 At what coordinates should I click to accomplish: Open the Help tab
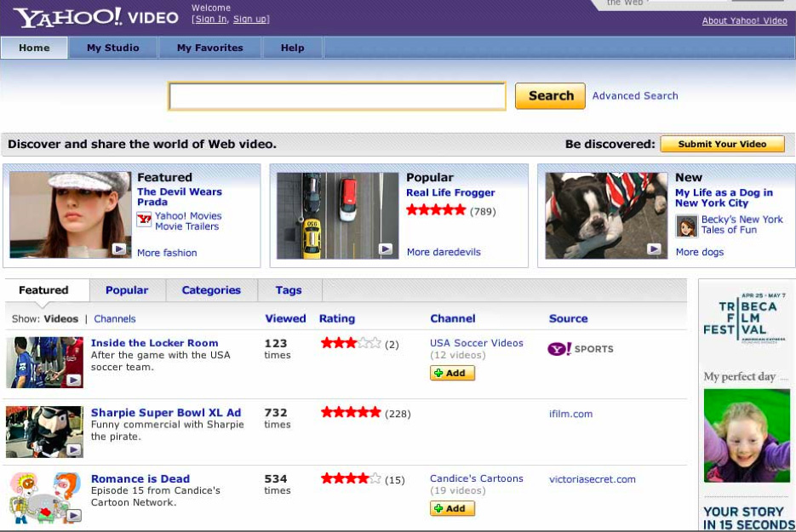coord(292,48)
